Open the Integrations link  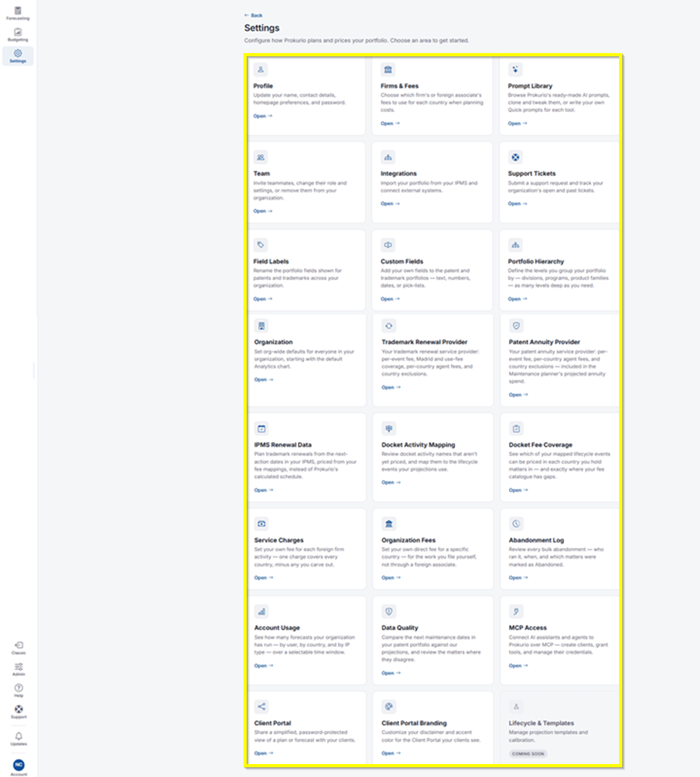pyautogui.click(x=390, y=203)
